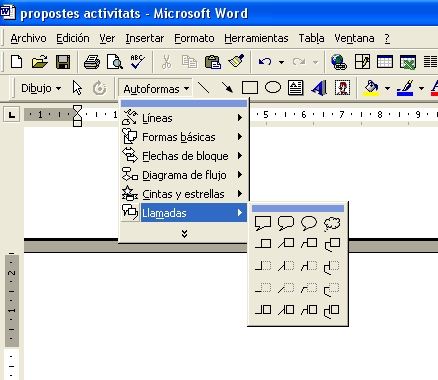
Task: Select the pointer Select Objects tool
Action: coord(77,88)
